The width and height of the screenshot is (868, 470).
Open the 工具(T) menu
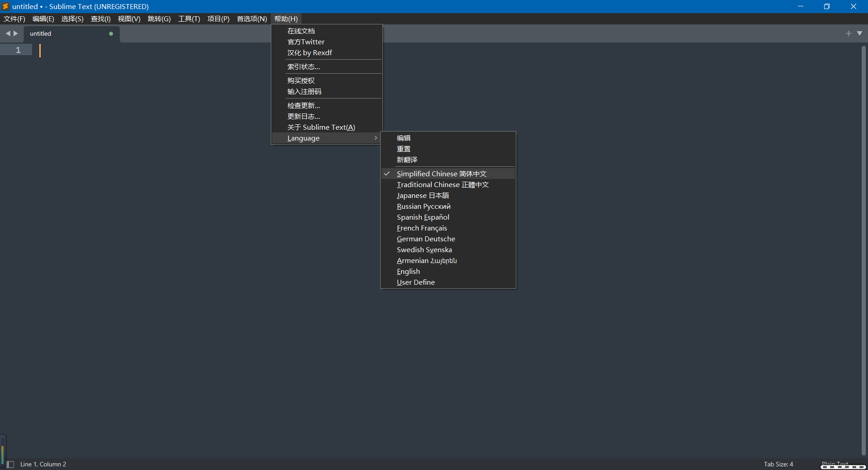pos(189,19)
